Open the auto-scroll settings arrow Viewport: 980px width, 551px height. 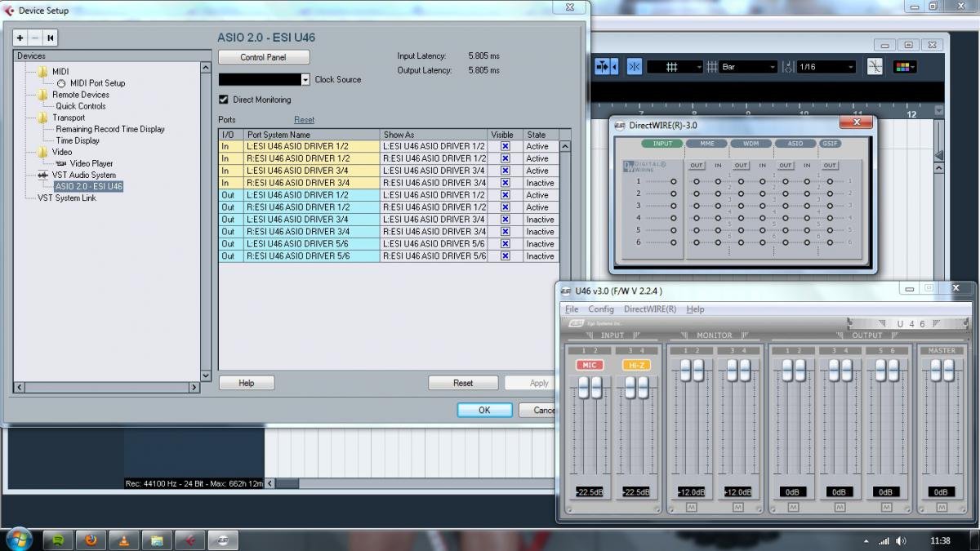615,67
